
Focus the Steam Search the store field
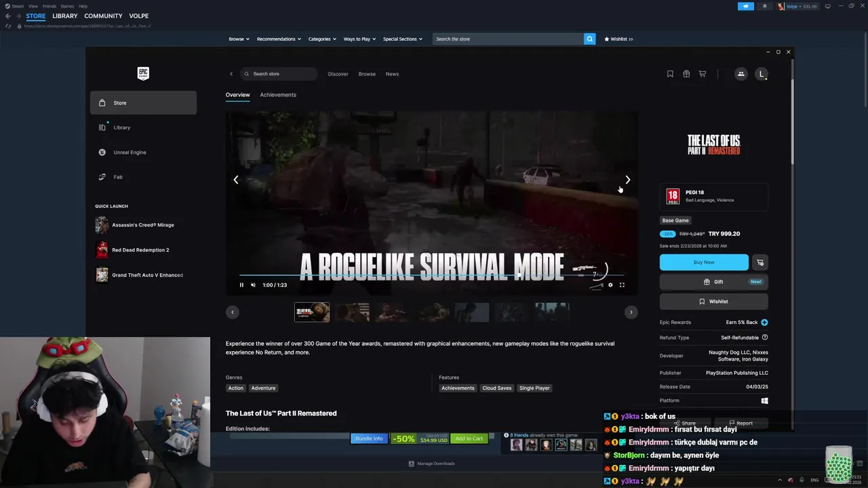(x=508, y=39)
